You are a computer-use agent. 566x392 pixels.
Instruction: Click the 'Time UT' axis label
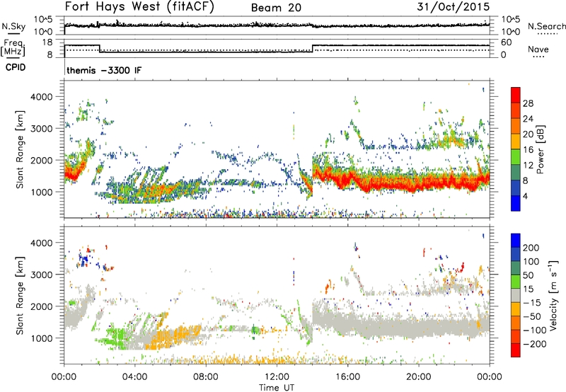(x=277, y=388)
